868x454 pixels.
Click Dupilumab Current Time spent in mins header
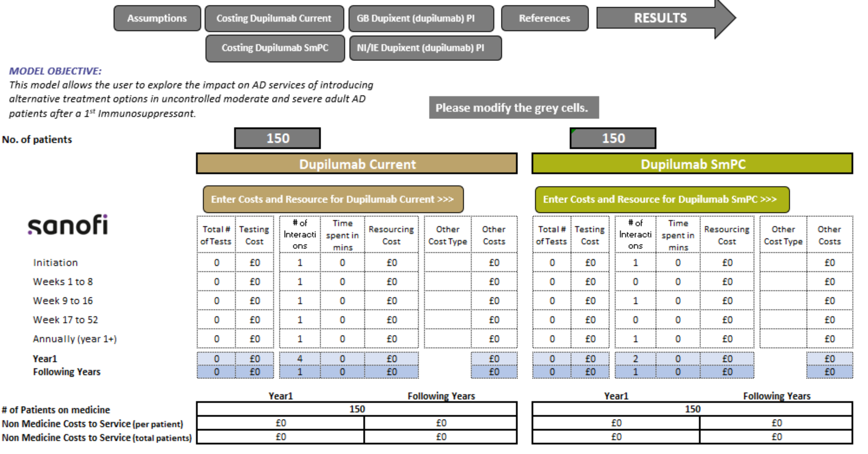pos(342,235)
